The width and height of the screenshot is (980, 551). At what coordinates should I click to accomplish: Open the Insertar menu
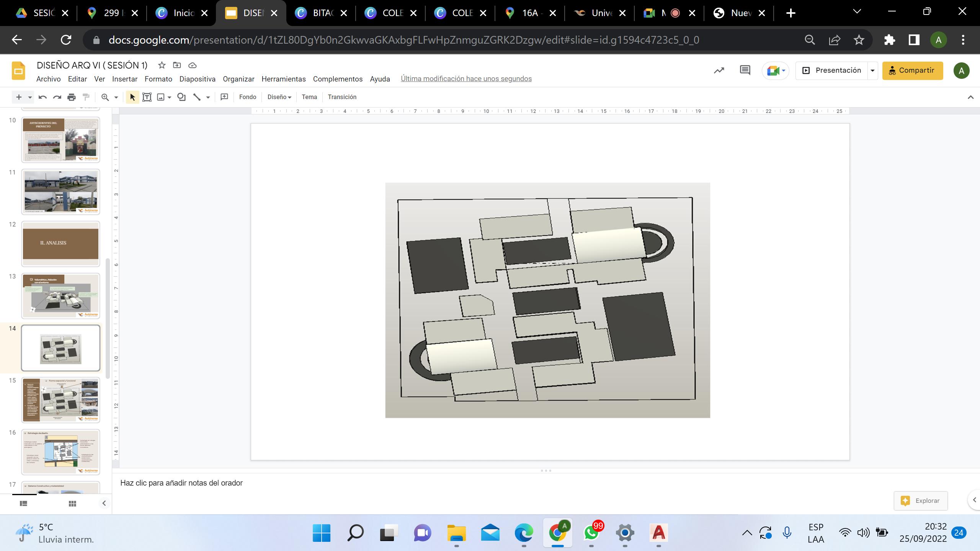tap(124, 79)
